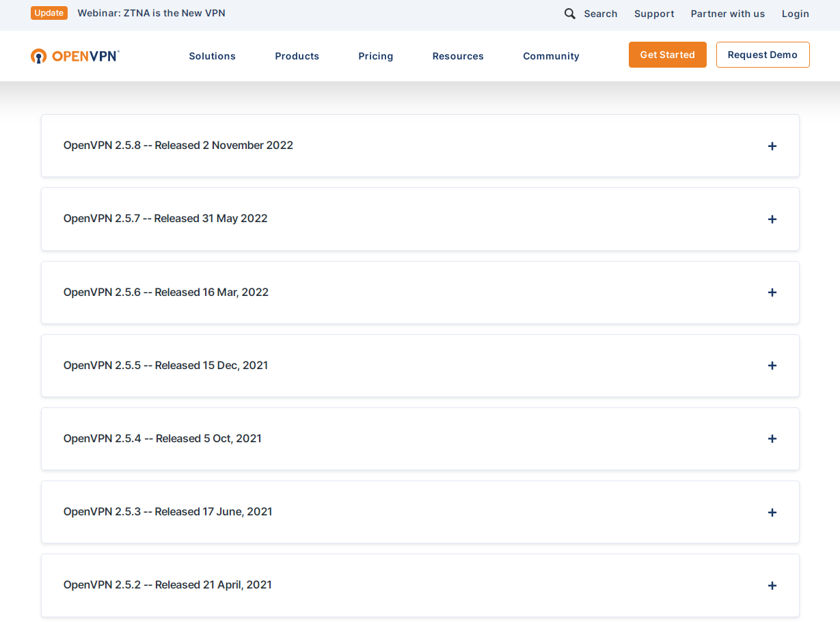Open search via magnifier icon

click(570, 14)
